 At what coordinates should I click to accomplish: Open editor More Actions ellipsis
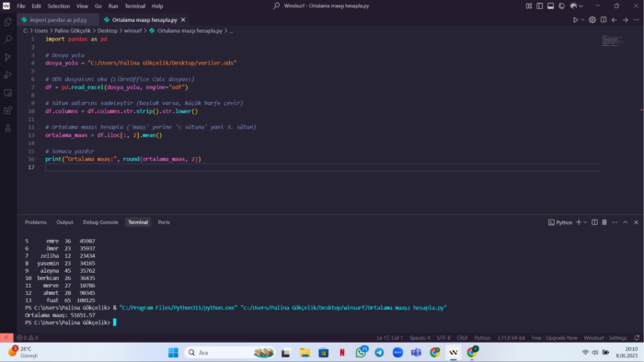click(637, 19)
